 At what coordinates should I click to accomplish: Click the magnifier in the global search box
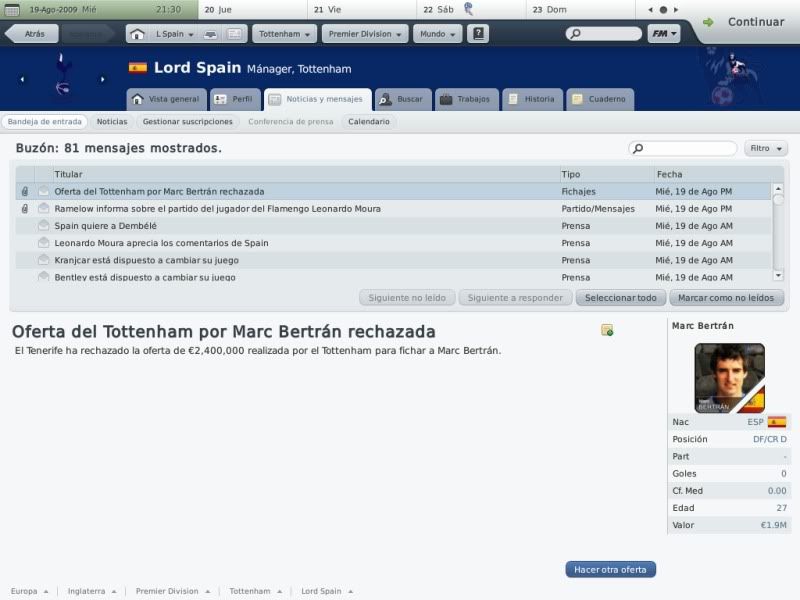[575, 34]
